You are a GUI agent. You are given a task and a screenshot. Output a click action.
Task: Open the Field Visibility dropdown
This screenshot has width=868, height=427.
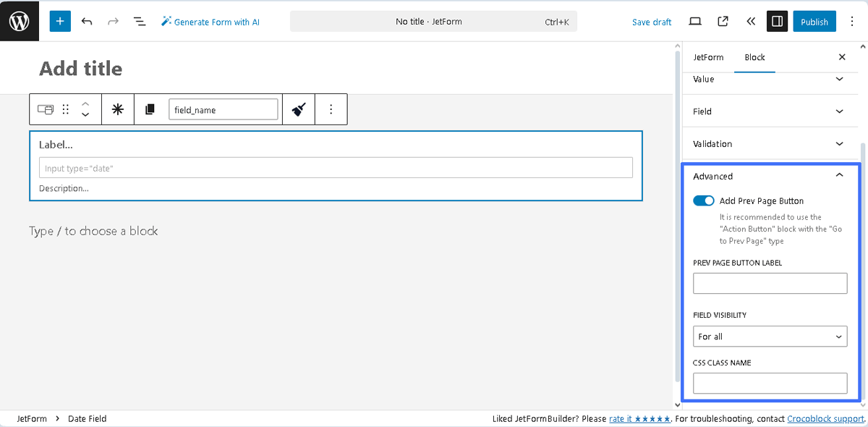click(x=770, y=336)
